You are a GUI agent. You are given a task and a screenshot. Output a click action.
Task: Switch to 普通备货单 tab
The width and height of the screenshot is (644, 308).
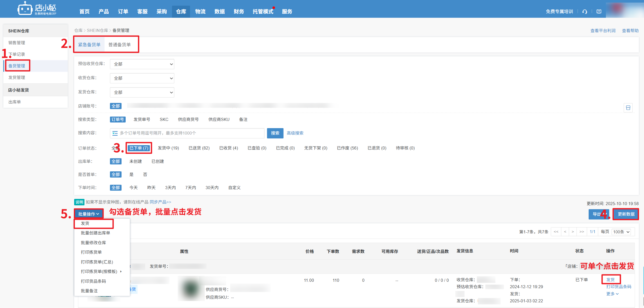click(119, 45)
